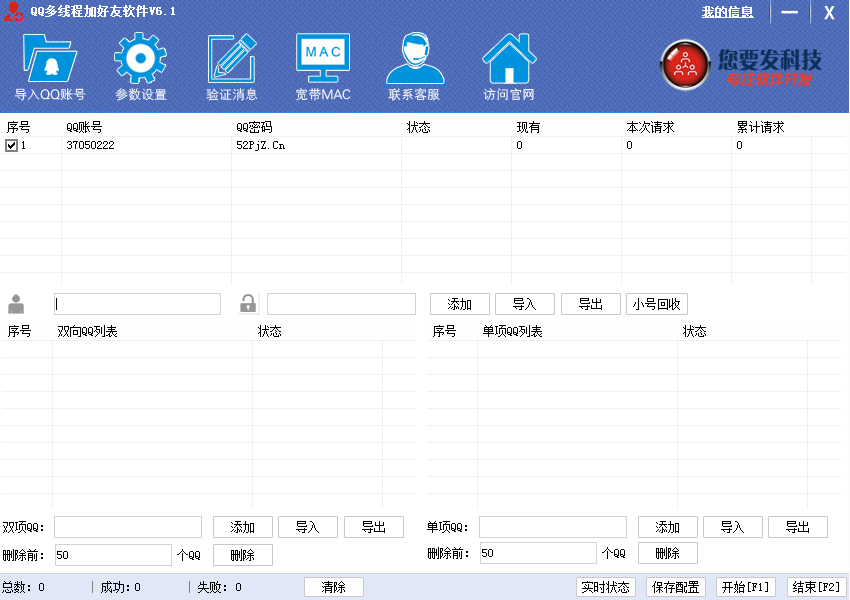The image size is (850, 600).
Task: Open the 宽带MAC monitor icon
Action: 323,60
